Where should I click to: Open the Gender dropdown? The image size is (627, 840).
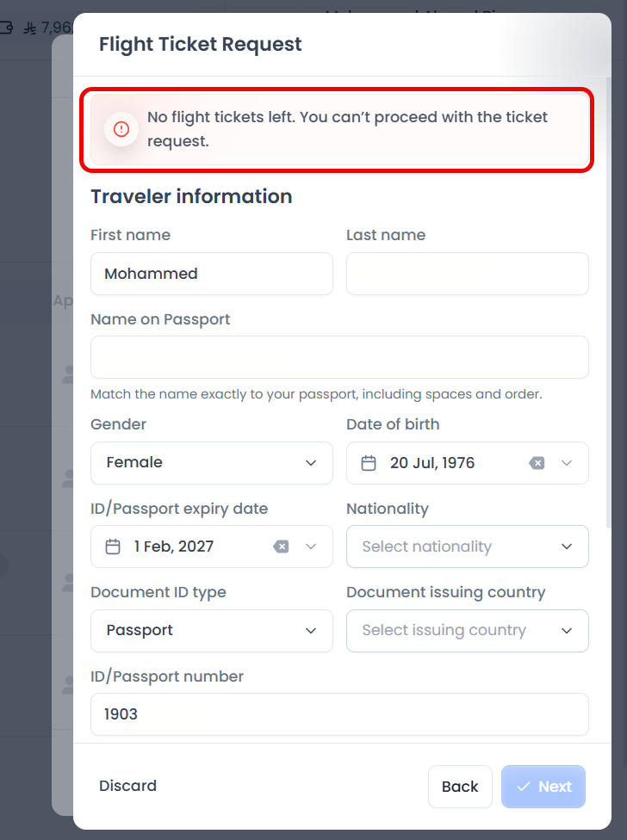coord(211,462)
